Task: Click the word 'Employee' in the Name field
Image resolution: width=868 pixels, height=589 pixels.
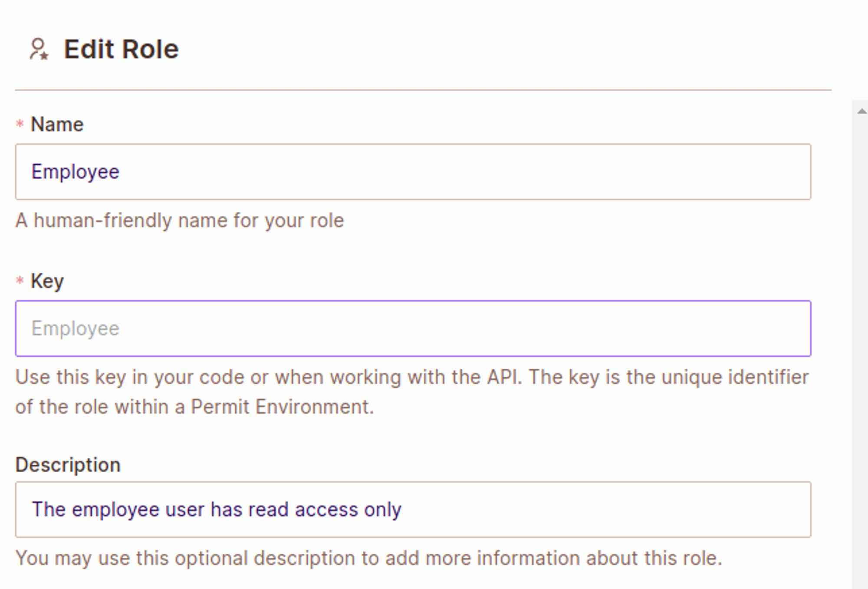Action: coord(75,172)
